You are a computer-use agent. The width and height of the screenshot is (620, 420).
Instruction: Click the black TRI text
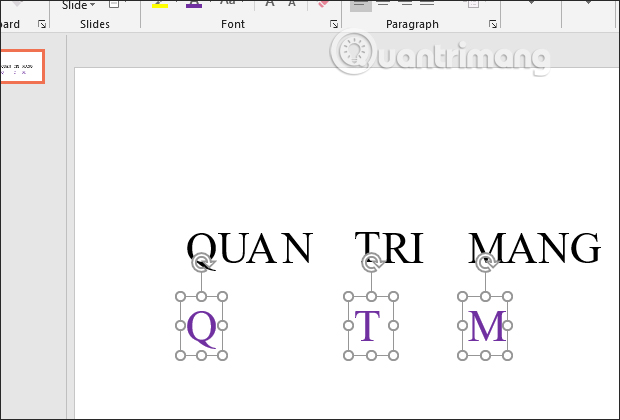coord(389,248)
